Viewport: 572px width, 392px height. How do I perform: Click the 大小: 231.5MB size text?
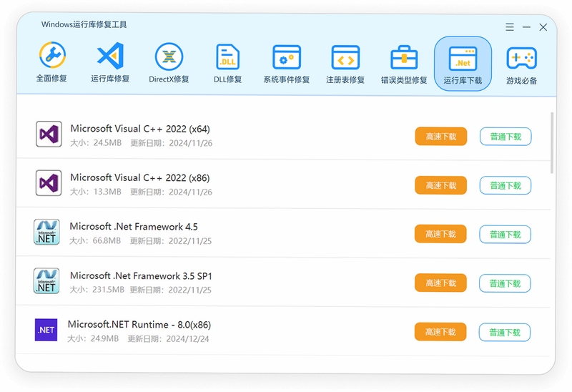click(97, 290)
